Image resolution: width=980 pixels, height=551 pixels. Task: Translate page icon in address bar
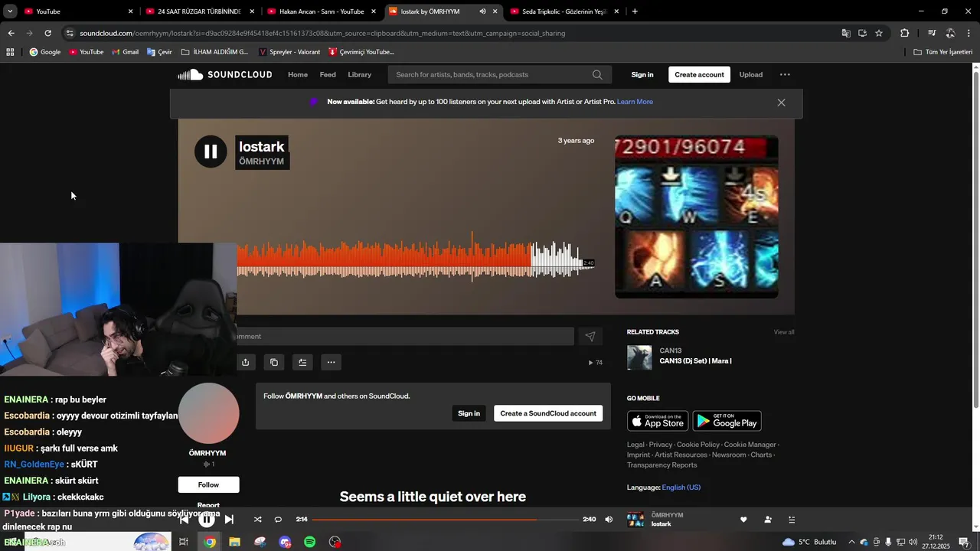click(x=845, y=33)
